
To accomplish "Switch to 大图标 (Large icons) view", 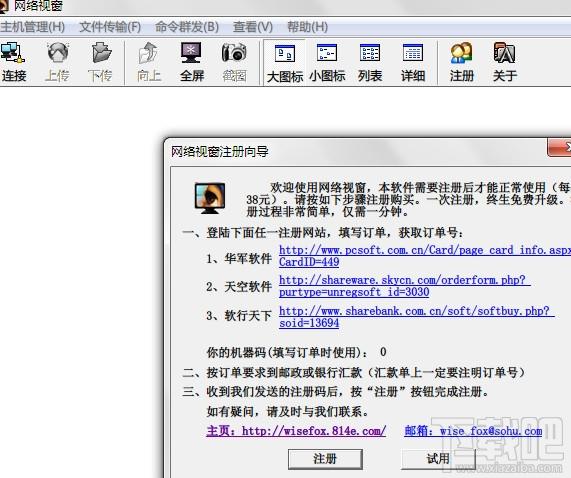I will (285, 62).
